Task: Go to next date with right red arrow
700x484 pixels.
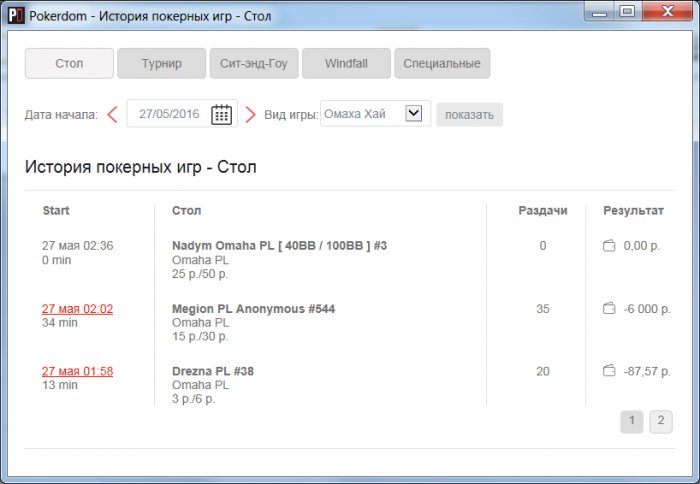Action: [250, 114]
